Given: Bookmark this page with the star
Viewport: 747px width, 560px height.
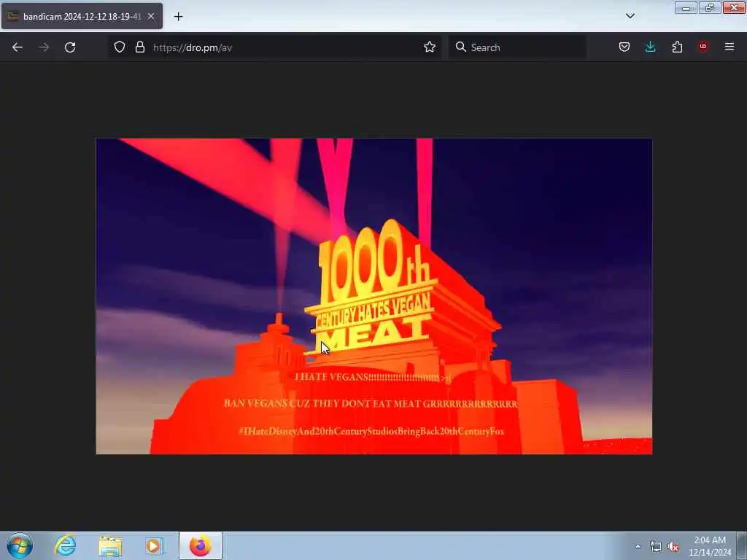Looking at the screenshot, I should 429,47.
